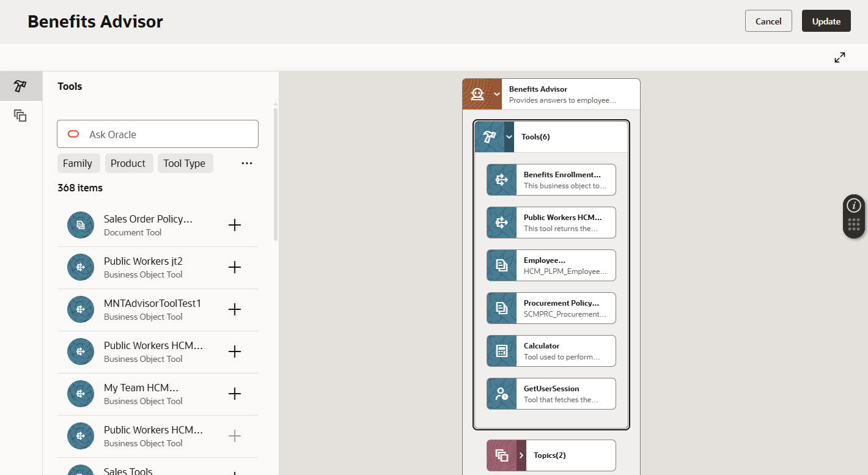Viewport: 868px width, 475px height.
Task: Click Public Workers HCM canvas card icon
Action: click(x=502, y=223)
